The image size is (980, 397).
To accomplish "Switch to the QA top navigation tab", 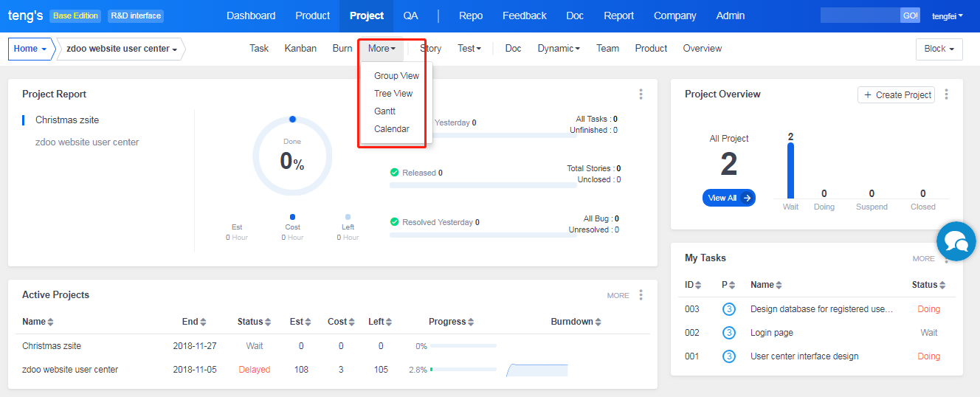I will [x=410, y=15].
